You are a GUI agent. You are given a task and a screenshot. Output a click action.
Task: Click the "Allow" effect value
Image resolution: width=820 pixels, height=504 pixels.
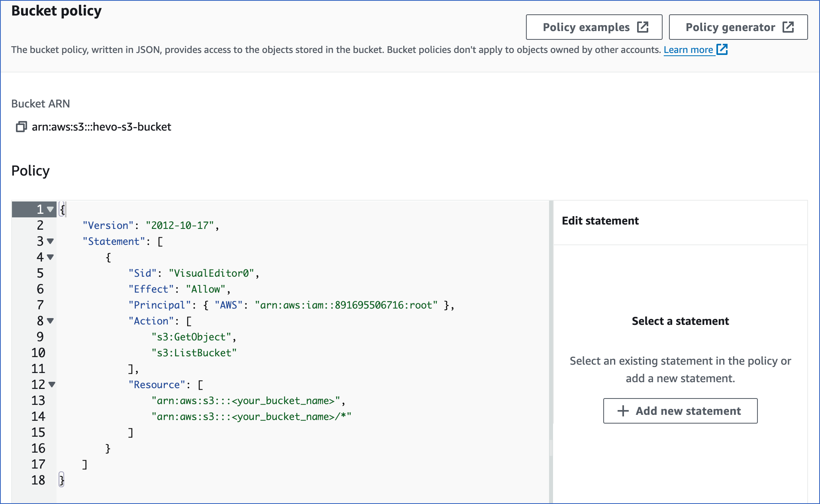coord(206,289)
